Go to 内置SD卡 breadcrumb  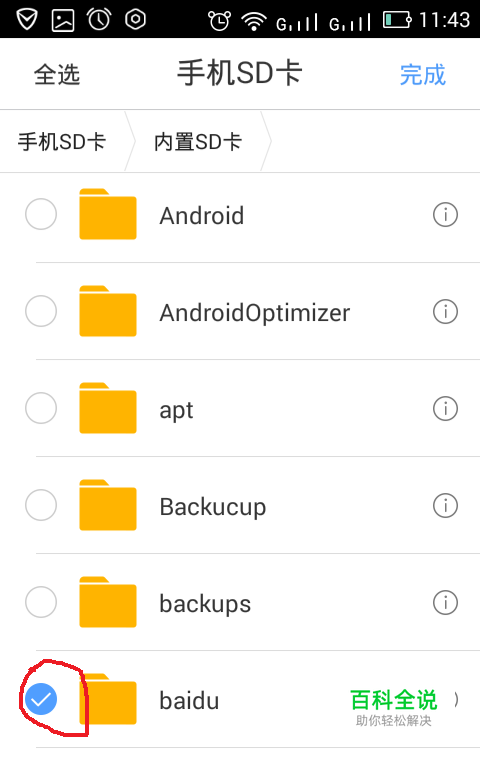coord(198,142)
